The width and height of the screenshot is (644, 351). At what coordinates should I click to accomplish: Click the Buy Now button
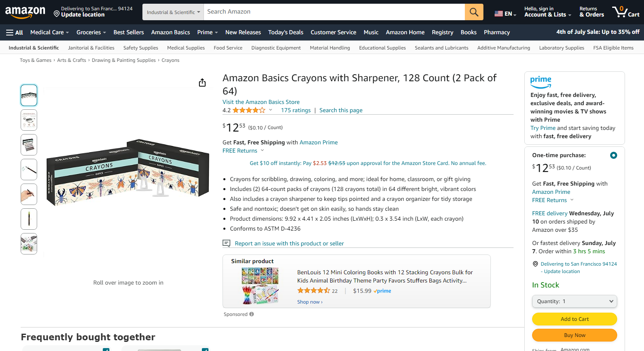pos(574,335)
